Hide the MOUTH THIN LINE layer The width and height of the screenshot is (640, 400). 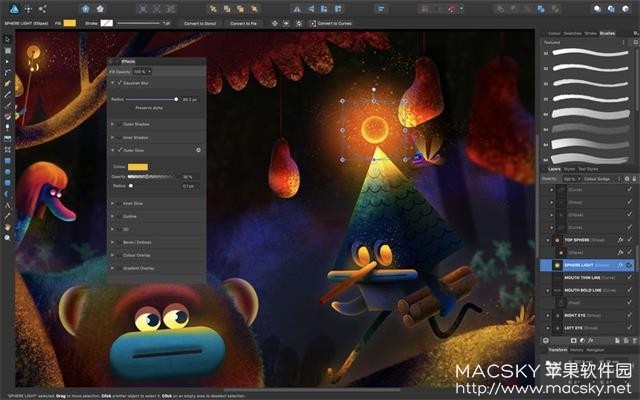629,278
